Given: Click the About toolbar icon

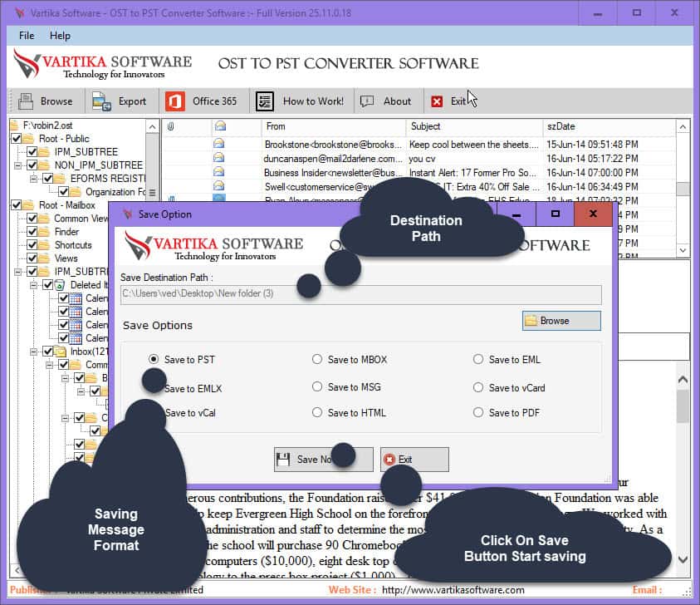Looking at the screenshot, I should coord(367,101).
